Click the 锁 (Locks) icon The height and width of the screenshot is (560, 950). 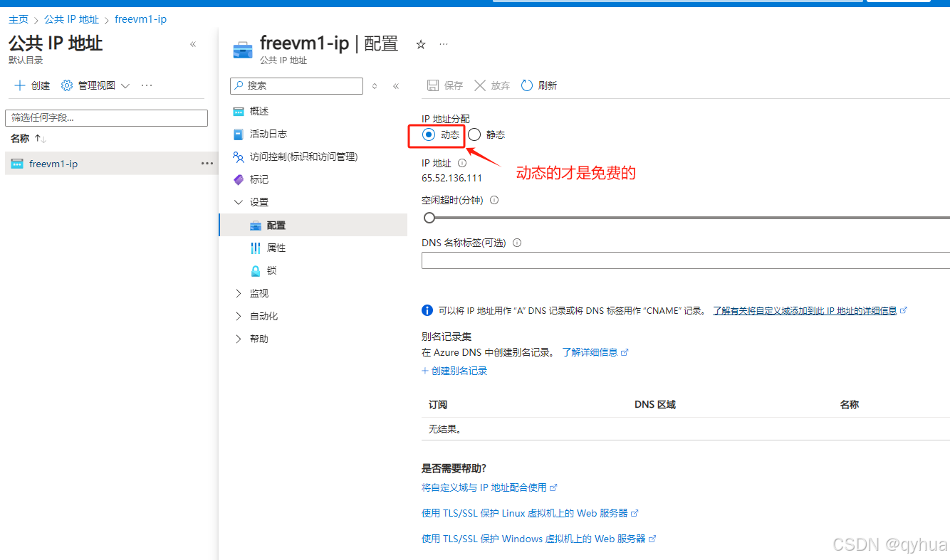click(256, 270)
